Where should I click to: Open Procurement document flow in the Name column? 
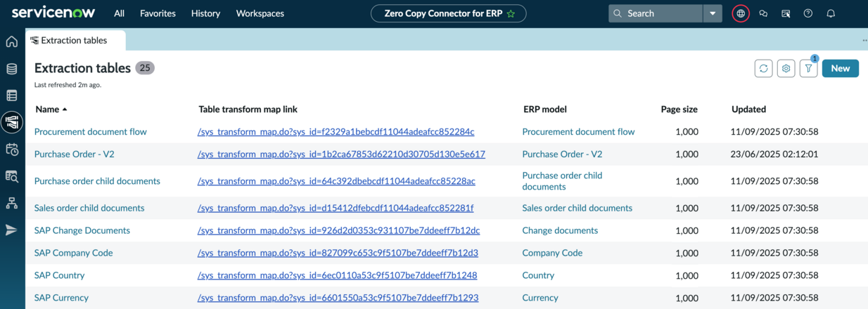coord(90,132)
